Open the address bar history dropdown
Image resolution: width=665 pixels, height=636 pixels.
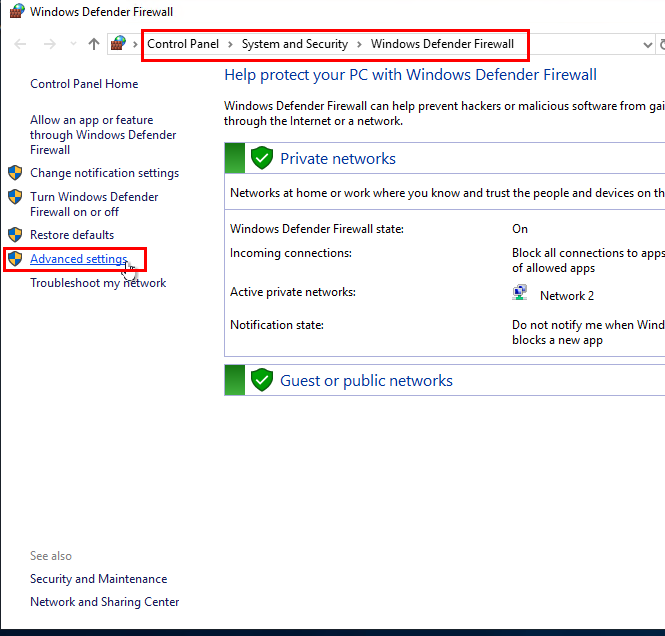coord(647,44)
